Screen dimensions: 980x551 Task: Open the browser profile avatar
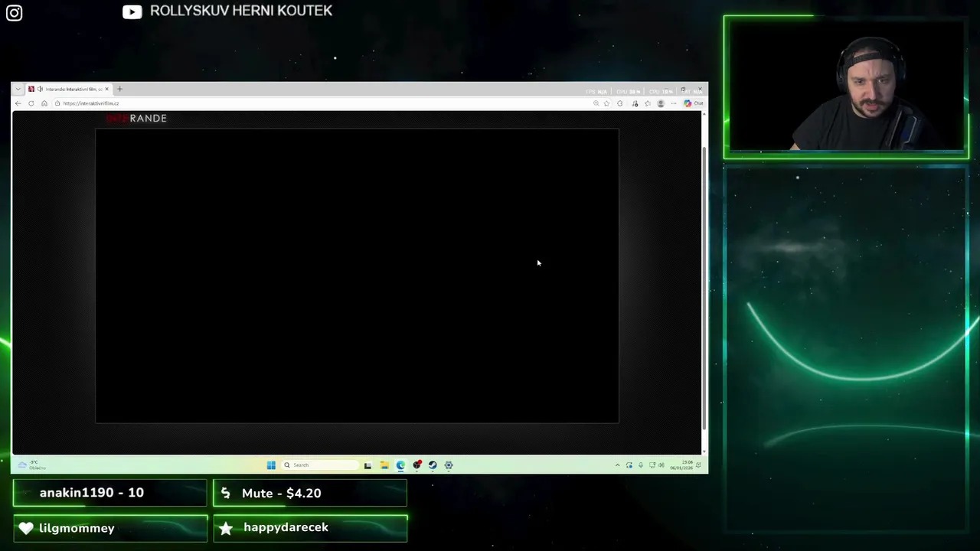[x=661, y=103]
